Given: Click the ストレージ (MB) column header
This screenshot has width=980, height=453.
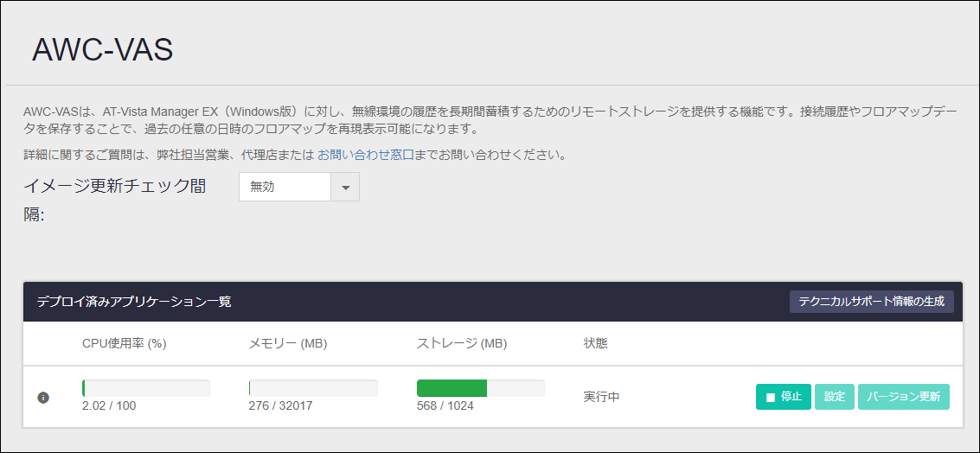Looking at the screenshot, I should 462,344.
